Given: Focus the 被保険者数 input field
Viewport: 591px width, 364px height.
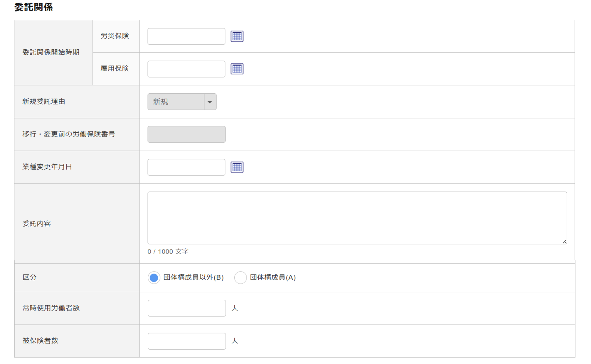Looking at the screenshot, I should click(x=187, y=341).
